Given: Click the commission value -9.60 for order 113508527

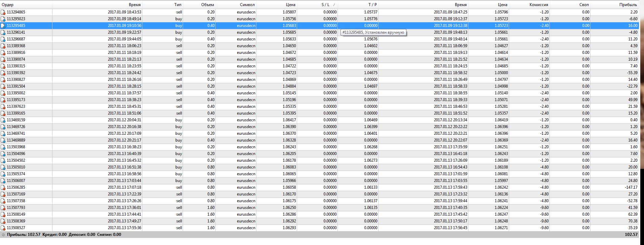Looking at the screenshot, I should pos(544,228).
